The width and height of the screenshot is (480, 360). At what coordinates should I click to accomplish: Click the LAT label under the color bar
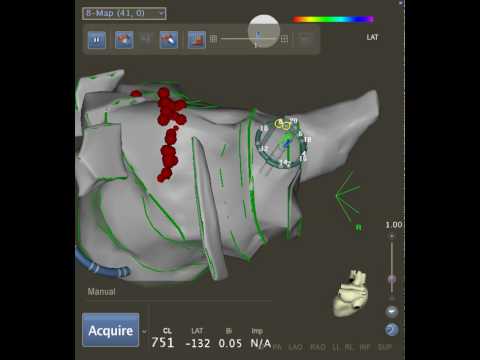click(x=372, y=37)
